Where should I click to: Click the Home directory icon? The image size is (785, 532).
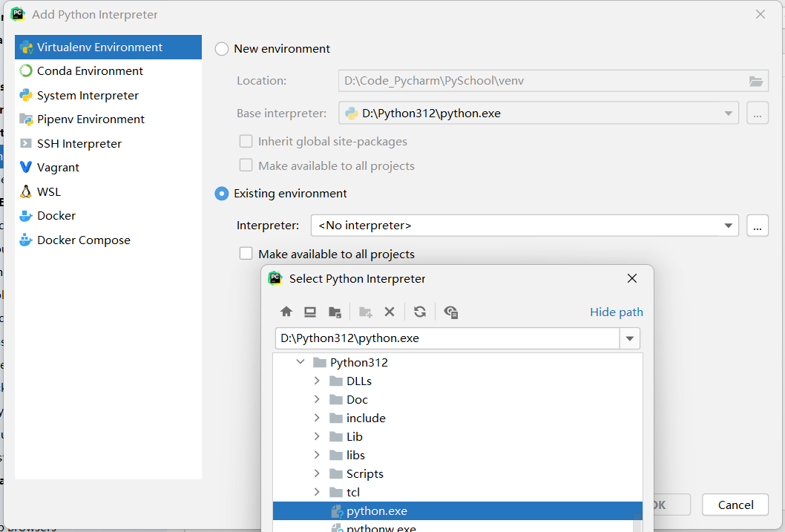coord(286,312)
